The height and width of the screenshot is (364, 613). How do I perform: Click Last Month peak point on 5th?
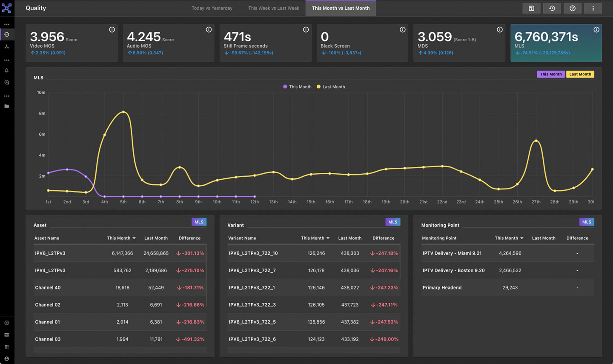123,112
